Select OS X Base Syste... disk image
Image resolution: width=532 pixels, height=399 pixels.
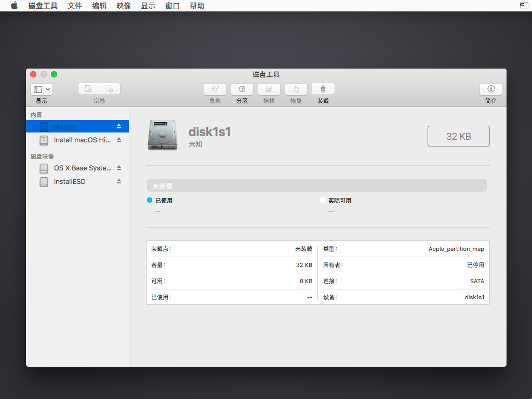77,168
